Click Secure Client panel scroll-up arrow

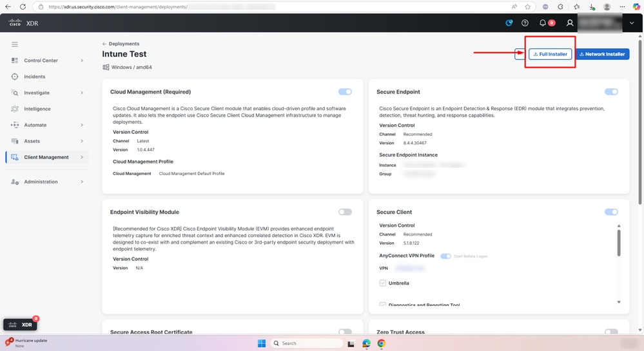click(618, 226)
